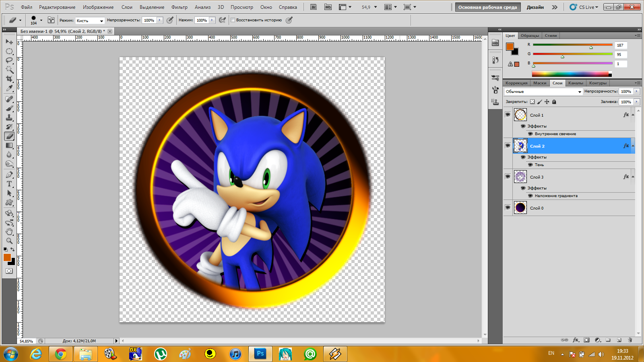Select the Blur tool
This screenshot has width=644, height=362.
point(9,155)
